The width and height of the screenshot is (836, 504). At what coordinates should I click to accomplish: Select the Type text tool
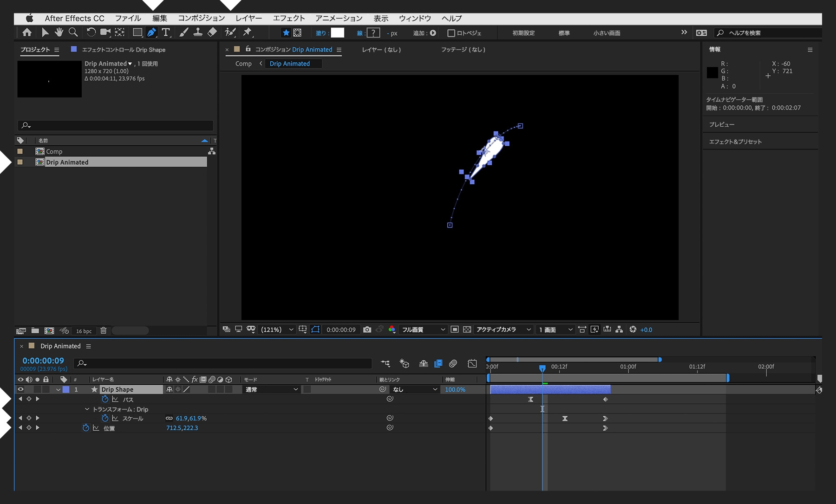(x=166, y=32)
